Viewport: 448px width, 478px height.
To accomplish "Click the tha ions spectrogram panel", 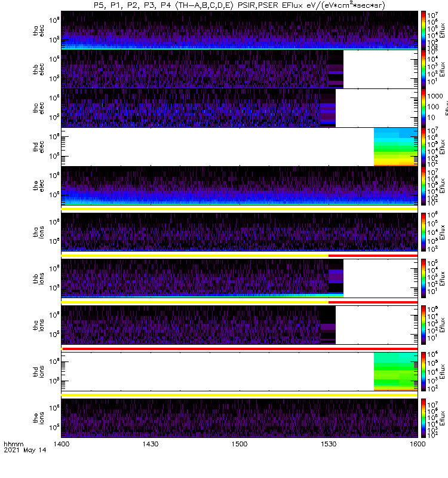I will point(240,232).
